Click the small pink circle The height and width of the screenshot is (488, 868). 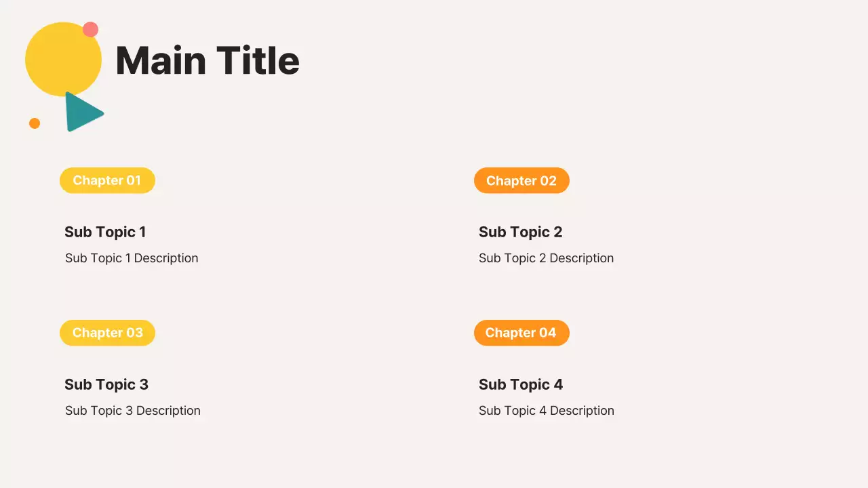tap(90, 30)
